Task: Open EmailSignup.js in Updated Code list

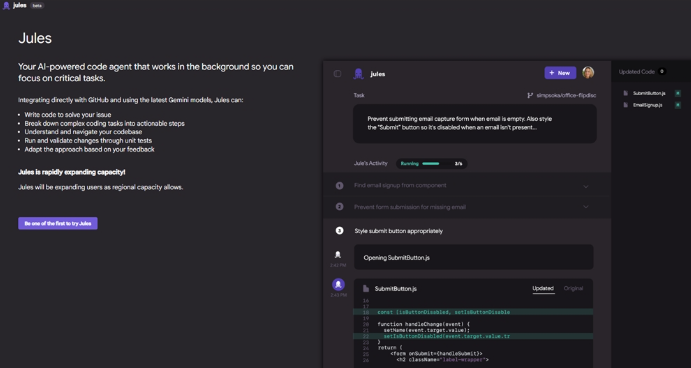Action: [647, 105]
